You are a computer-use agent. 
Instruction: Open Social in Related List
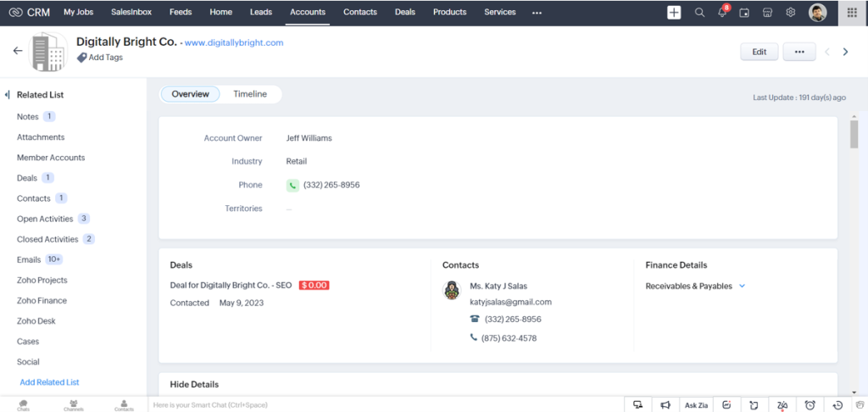click(28, 362)
